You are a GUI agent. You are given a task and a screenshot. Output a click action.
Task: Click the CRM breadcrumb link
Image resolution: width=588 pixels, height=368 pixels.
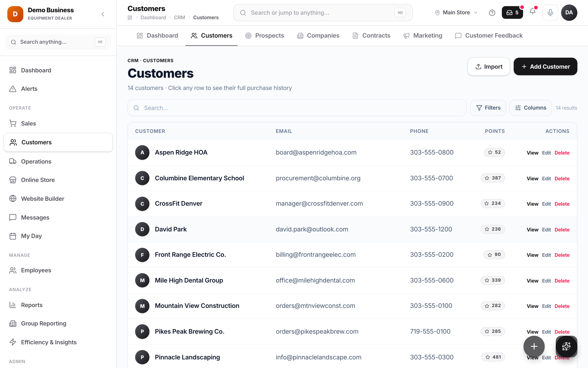pyautogui.click(x=179, y=18)
